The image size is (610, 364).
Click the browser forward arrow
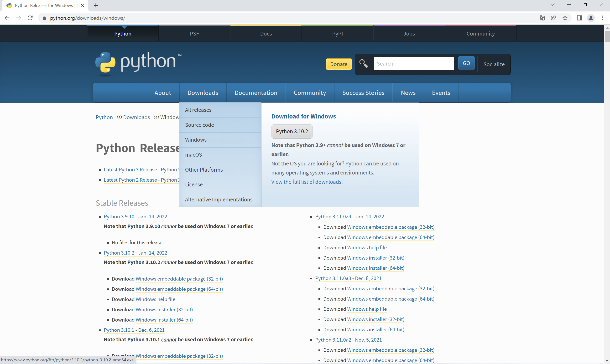pos(19,18)
